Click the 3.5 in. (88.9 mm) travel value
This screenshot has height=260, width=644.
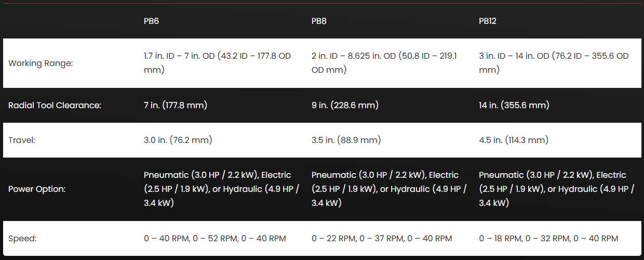[x=346, y=140]
